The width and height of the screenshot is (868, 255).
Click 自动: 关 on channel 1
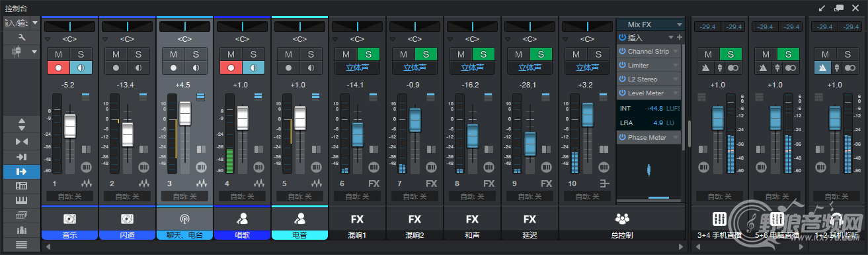69,196
